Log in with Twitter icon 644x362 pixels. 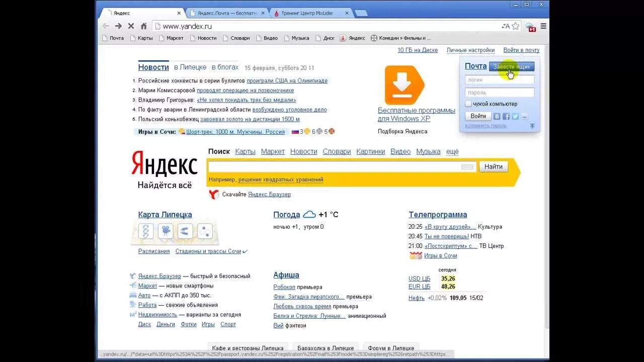click(x=515, y=116)
